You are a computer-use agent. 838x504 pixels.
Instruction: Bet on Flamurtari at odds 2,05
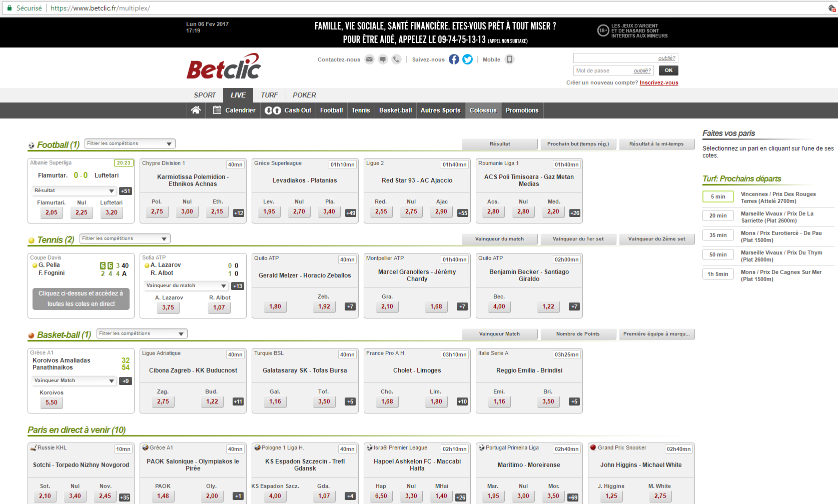point(52,212)
